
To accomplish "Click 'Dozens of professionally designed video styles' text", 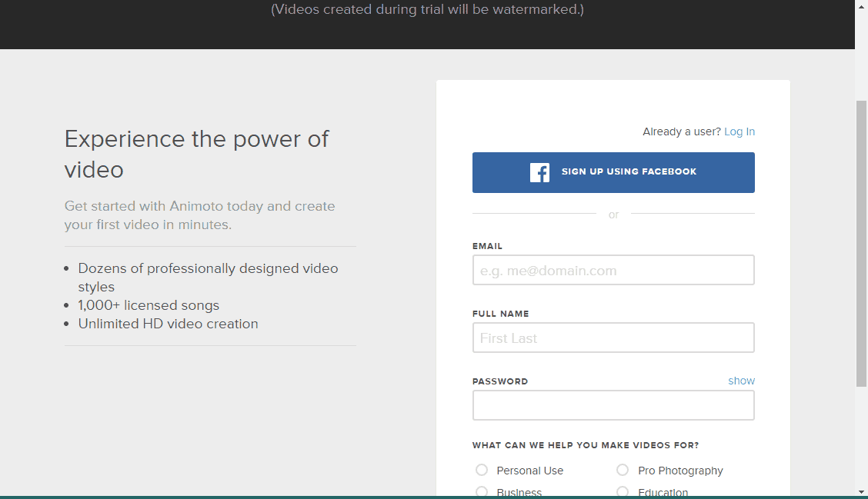I will click(x=208, y=277).
